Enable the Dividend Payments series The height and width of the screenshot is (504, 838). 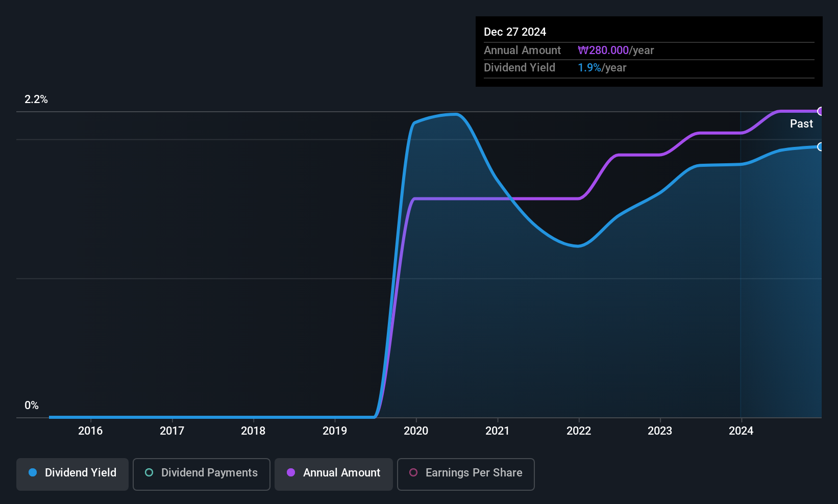(x=202, y=474)
